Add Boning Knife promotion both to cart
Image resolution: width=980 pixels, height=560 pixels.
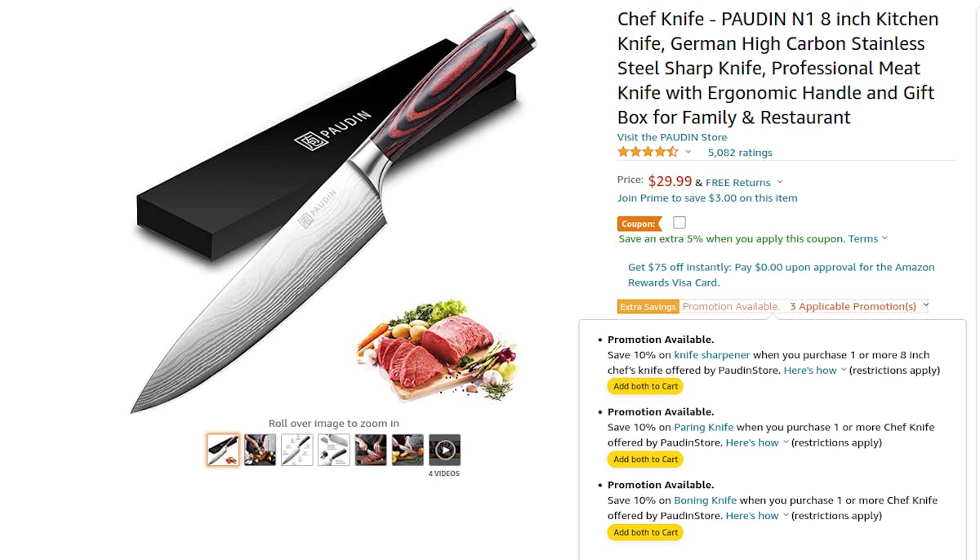tap(645, 532)
